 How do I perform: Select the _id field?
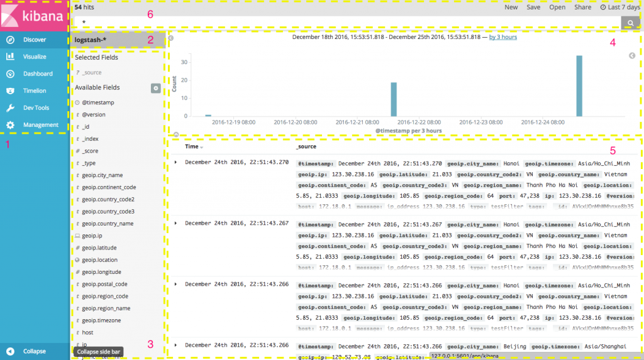click(86, 127)
